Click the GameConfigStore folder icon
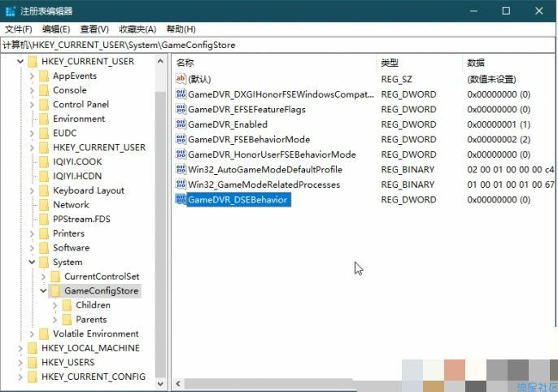 (x=54, y=290)
